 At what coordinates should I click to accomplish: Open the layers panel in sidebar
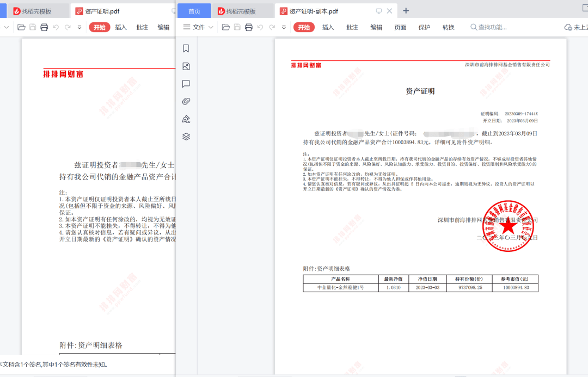click(186, 137)
